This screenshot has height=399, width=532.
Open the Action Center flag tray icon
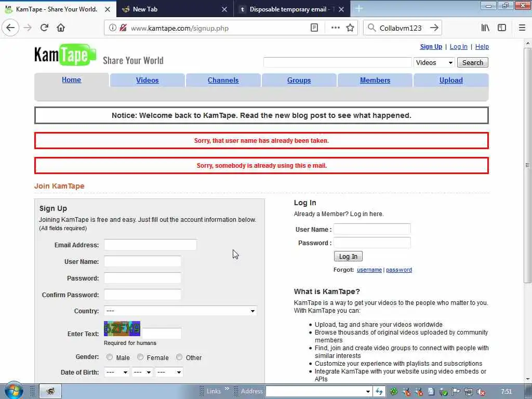pyautogui.click(x=456, y=392)
